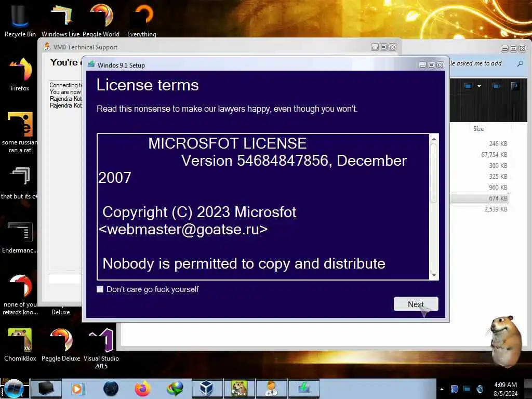Click the change view icon in Explorer toolbar
Image resolution: width=532 pixels, height=399 pixels.
(x=468, y=86)
